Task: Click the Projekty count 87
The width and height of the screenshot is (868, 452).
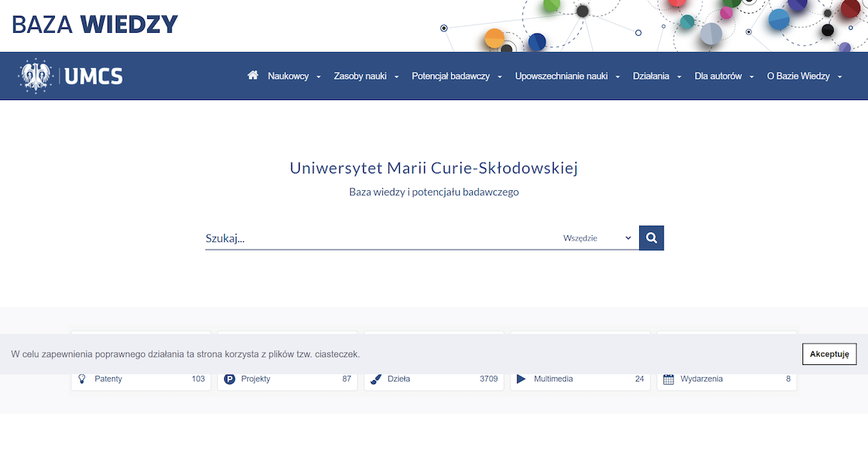Action: point(346,379)
